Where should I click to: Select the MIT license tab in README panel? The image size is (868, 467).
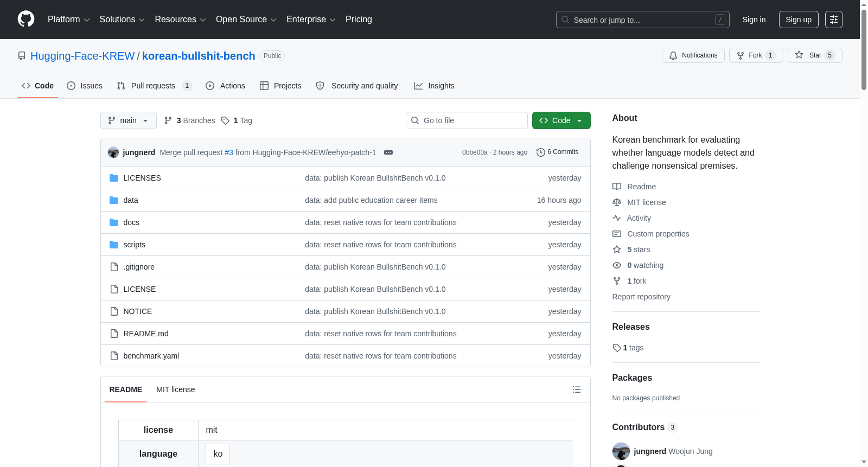pyautogui.click(x=175, y=389)
